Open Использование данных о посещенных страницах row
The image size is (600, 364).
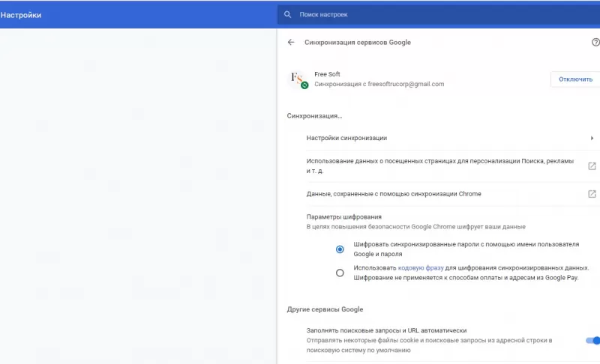coord(451,166)
